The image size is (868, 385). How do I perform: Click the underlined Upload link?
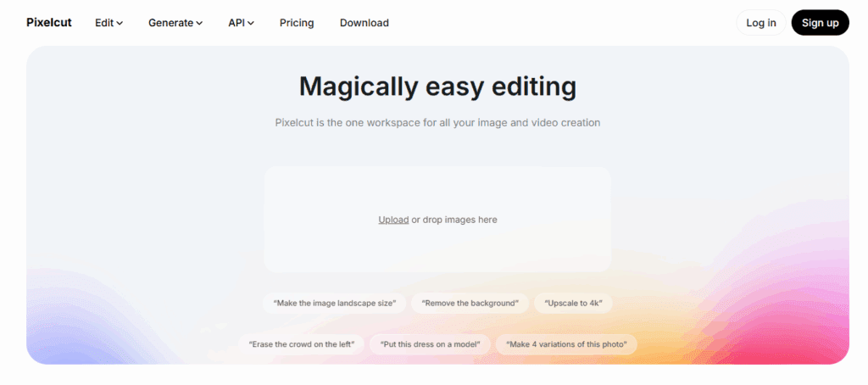393,220
